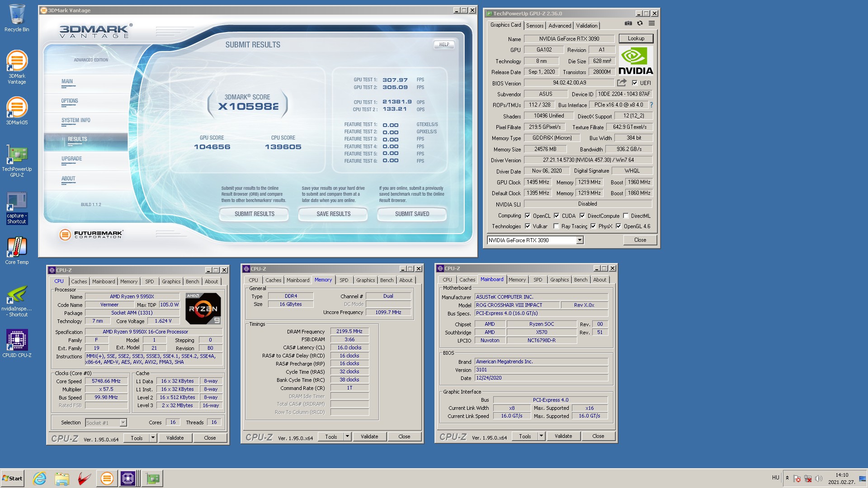Click Close button at bottom of GPU-Z
This screenshot has height=488, width=868.
point(640,240)
